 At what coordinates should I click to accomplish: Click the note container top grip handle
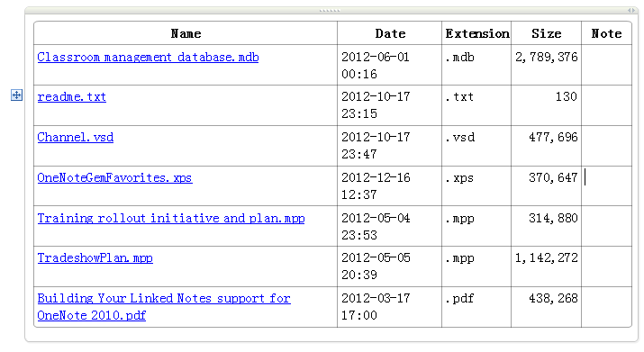click(330, 10)
